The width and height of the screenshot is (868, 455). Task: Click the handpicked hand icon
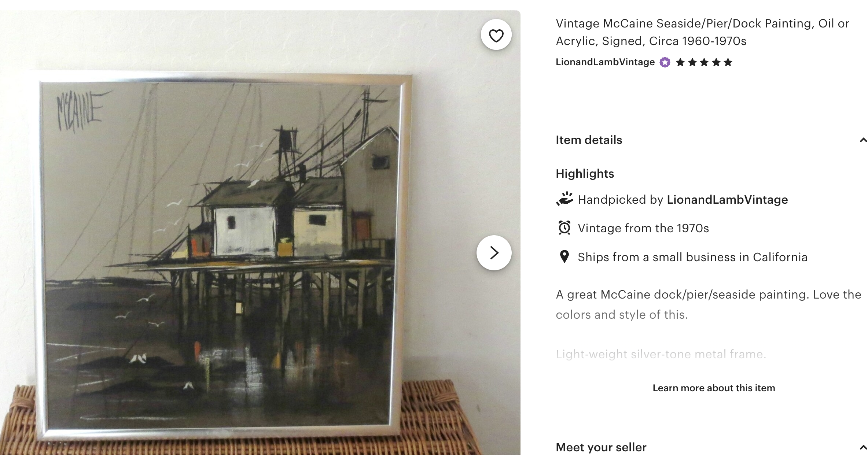click(564, 199)
